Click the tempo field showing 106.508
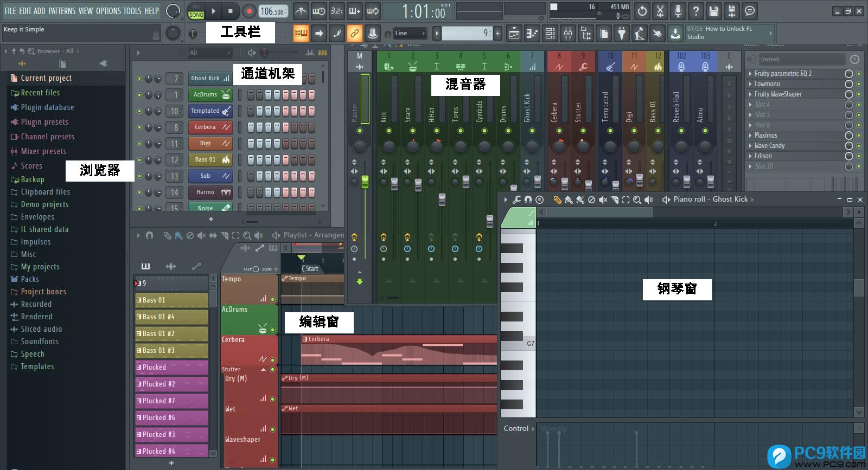Screen dimensions: 868x470 click(272, 11)
